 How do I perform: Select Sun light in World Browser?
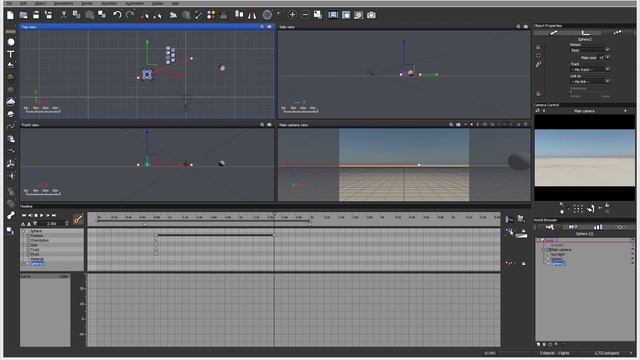558,254
